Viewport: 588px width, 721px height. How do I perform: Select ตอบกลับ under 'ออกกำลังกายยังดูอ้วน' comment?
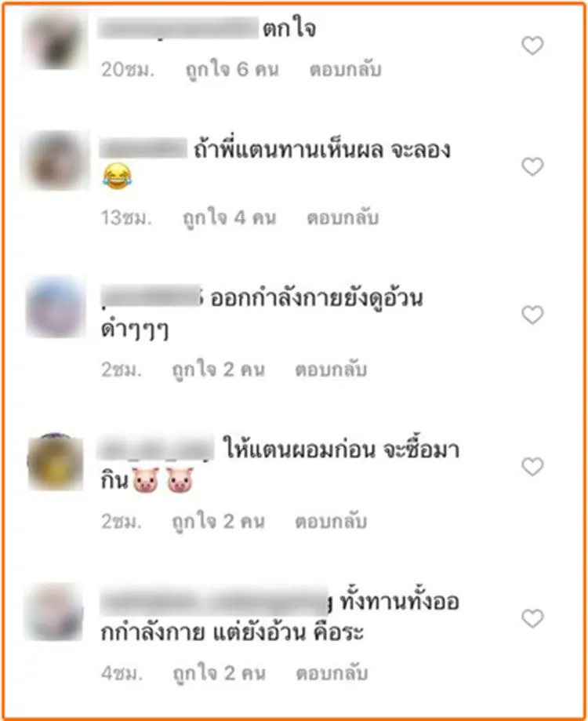(x=331, y=370)
